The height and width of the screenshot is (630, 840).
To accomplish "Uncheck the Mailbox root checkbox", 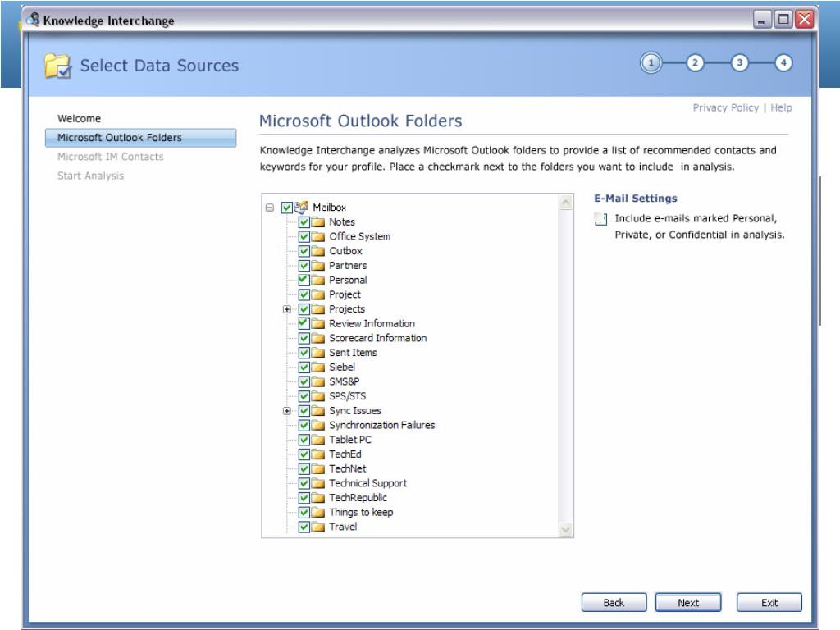I will click(x=286, y=208).
